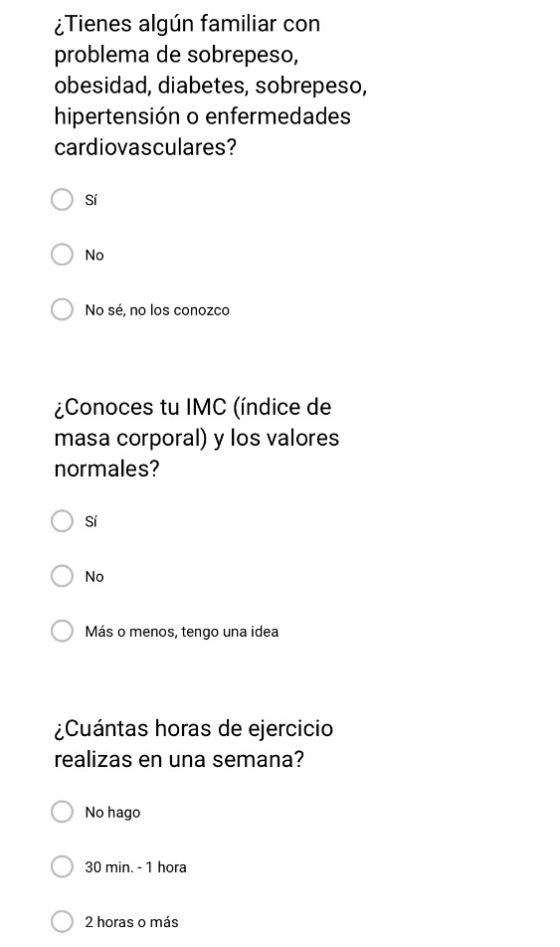The height and width of the screenshot is (947, 560).
Task: Select the '2 horas o más' radio button
Action: pyautogui.click(x=62, y=921)
